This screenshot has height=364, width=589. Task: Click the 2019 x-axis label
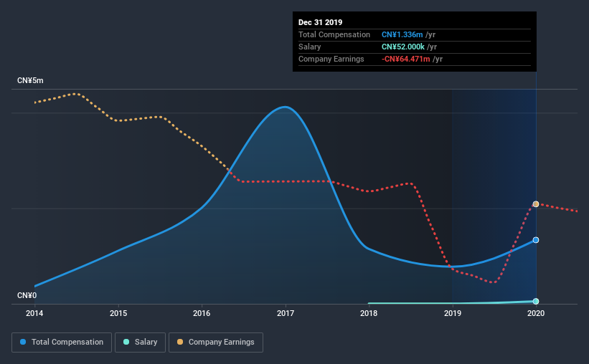453,313
